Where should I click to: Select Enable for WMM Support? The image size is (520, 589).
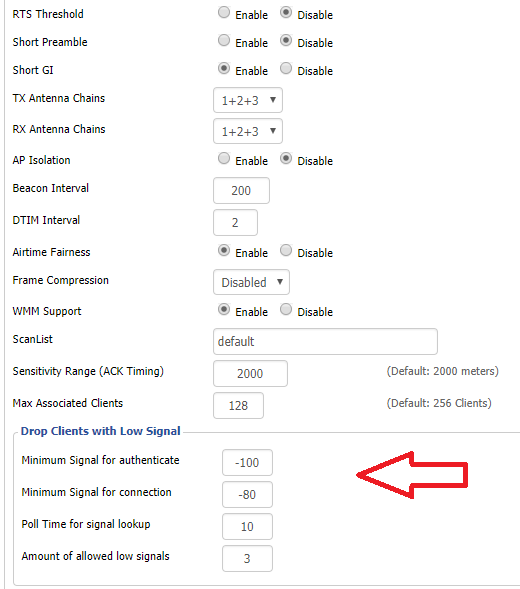point(224,310)
